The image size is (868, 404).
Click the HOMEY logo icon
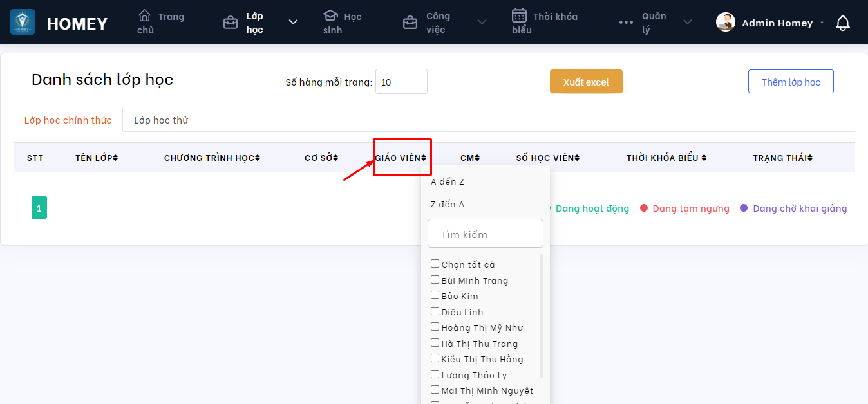[23, 23]
